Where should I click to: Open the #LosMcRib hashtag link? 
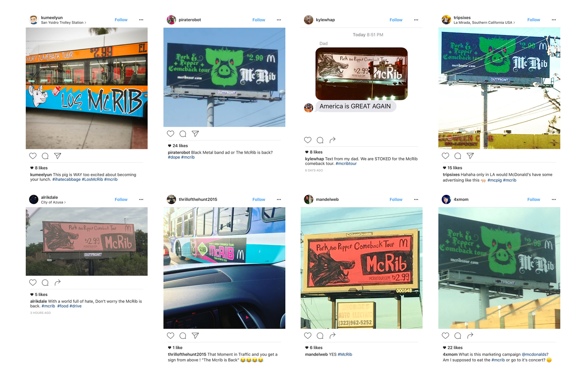(92, 180)
